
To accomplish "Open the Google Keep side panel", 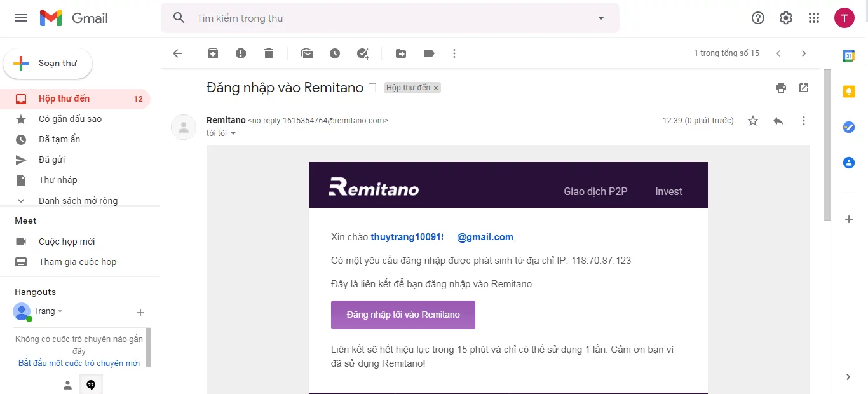I will point(849,92).
